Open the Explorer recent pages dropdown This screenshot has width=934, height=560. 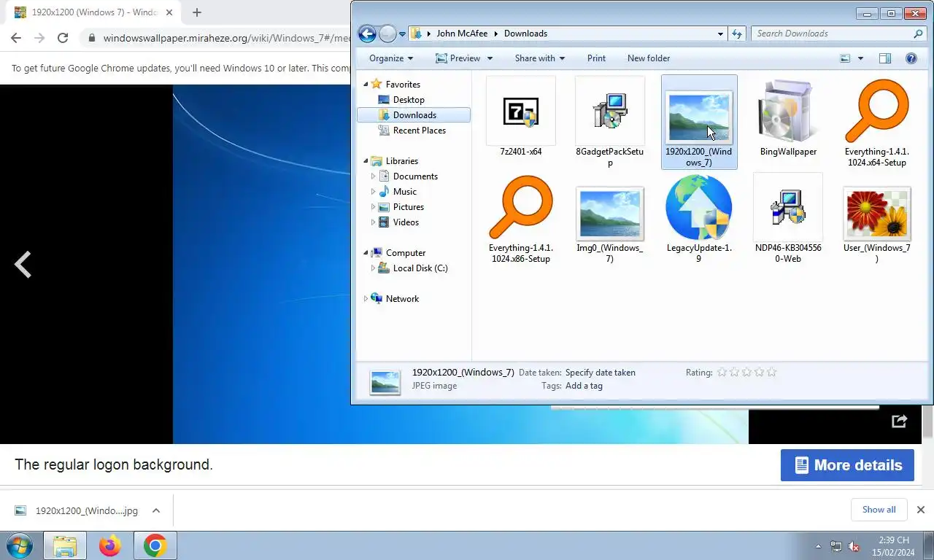click(x=402, y=34)
